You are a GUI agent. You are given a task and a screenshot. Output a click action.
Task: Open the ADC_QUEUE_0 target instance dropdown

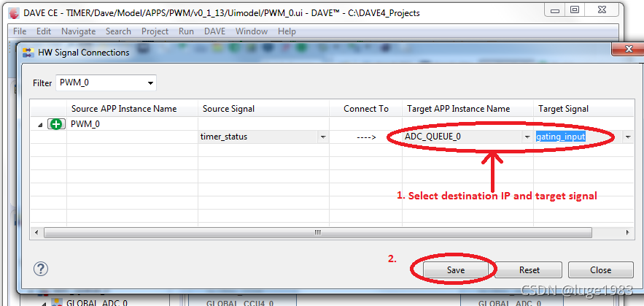[x=528, y=137]
